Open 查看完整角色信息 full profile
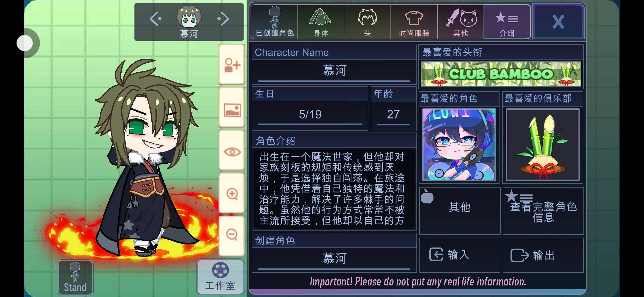Image resolution: width=644 pixels, height=297 pixels. coord(543,211)
